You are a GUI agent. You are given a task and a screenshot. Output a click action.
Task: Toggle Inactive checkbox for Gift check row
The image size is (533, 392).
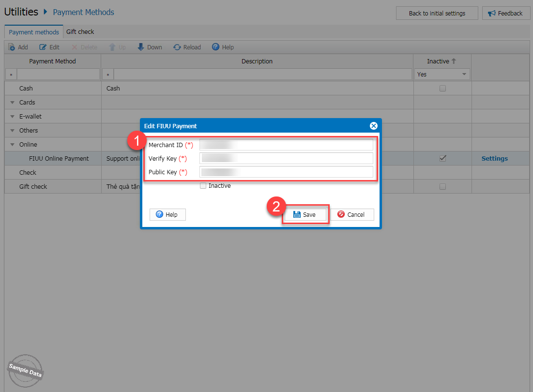[x=442, y=186]
